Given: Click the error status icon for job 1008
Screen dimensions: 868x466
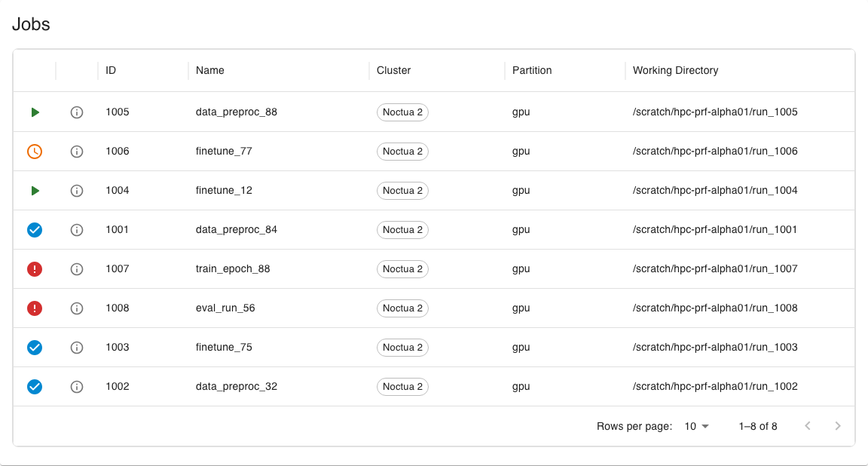Looking at the screenshot, I should (x=35, y=308).
